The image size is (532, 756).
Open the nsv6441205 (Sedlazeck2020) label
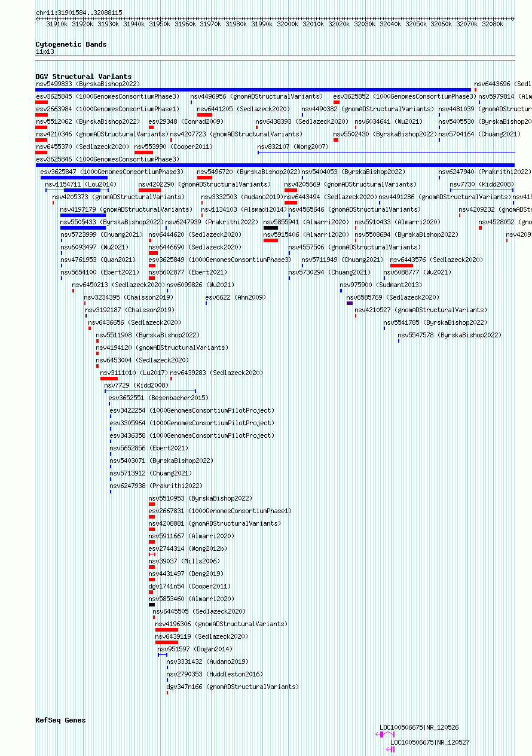[243, 109]
